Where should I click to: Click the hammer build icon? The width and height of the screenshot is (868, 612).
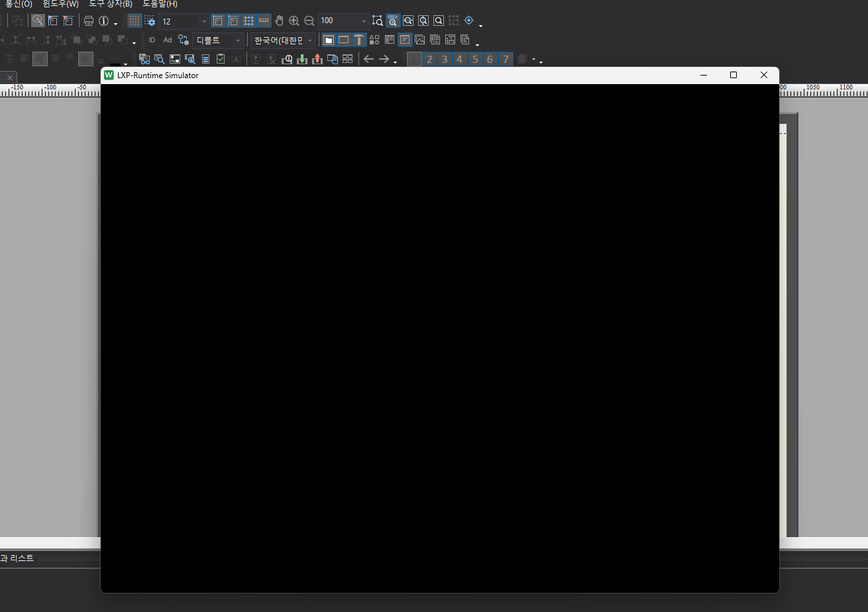(359, 40)
